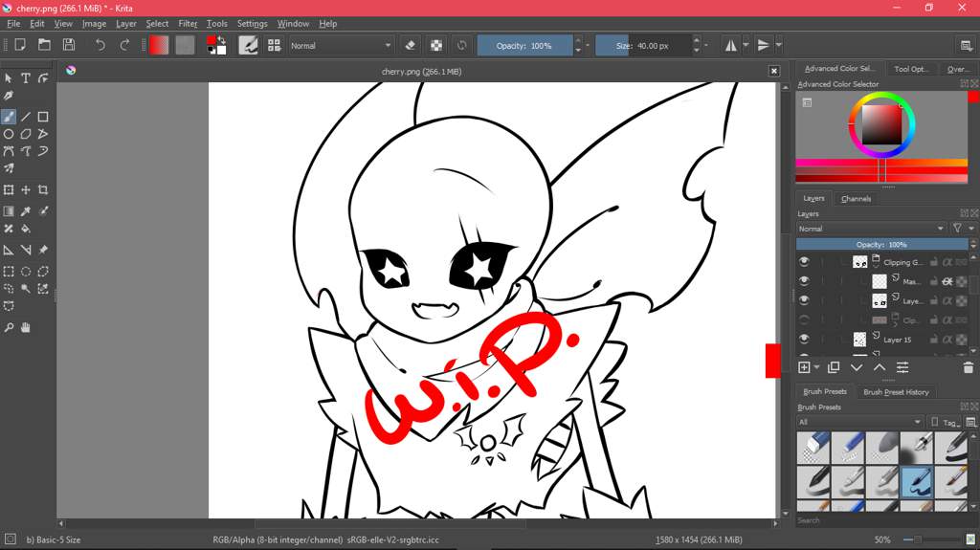
Task: Expand the add layer type arrow
Action: 817,367
